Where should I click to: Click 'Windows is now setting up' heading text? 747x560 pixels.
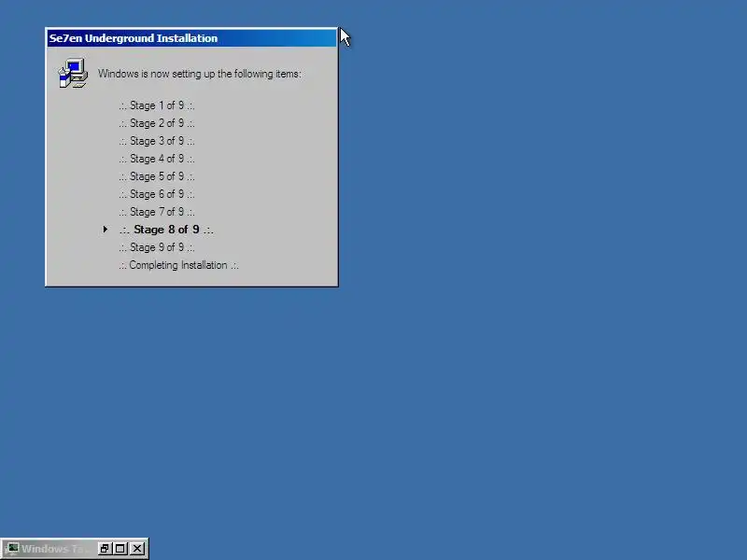(x=200, y=74)
